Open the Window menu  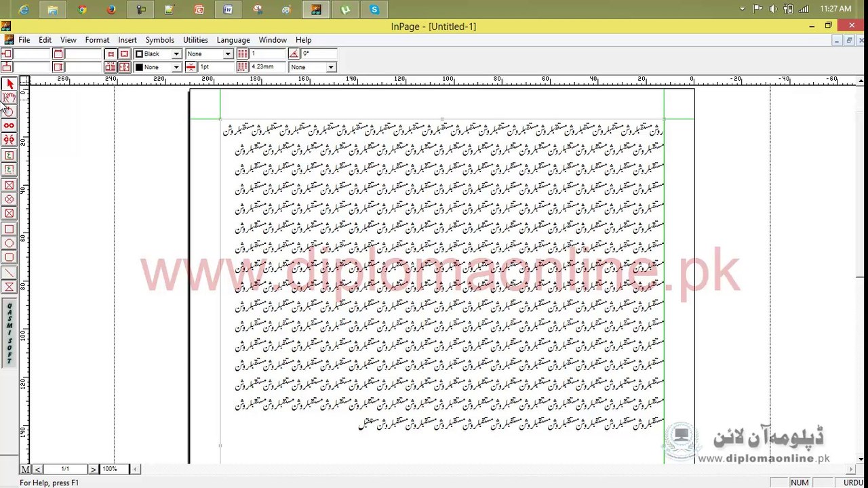coord(273,40)
